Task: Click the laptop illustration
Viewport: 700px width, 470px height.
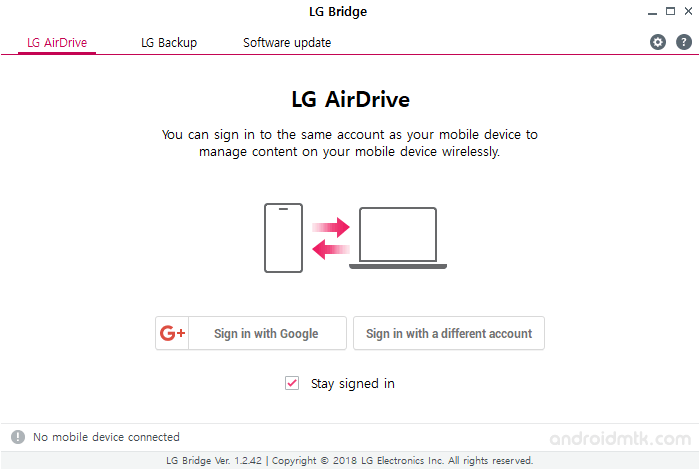Action: point(398,238)
